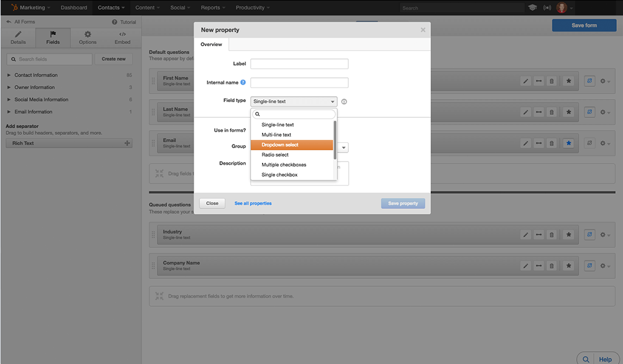Click the See all properties link

[253, 204]
